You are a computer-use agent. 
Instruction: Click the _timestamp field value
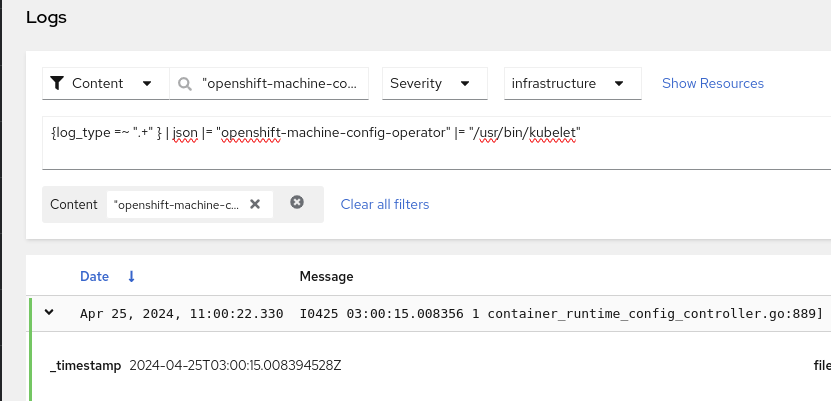[x=235, y=365]
